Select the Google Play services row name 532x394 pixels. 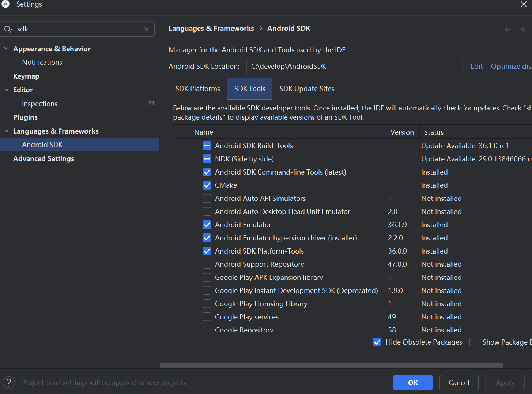[x=247, y=317]
